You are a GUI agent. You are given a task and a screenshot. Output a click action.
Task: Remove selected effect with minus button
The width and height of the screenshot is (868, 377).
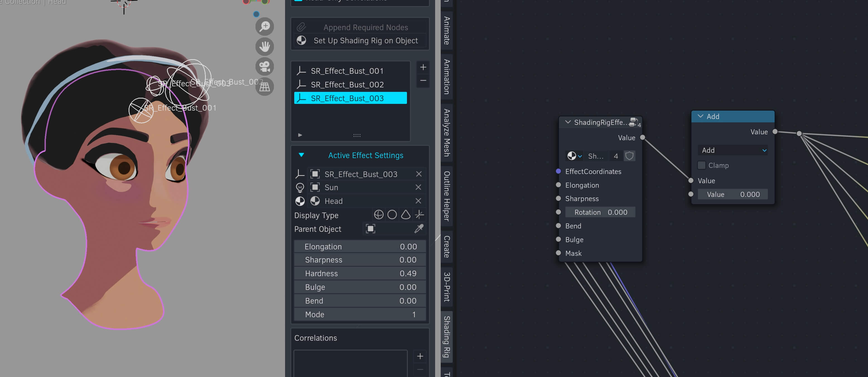coord(423,81)
